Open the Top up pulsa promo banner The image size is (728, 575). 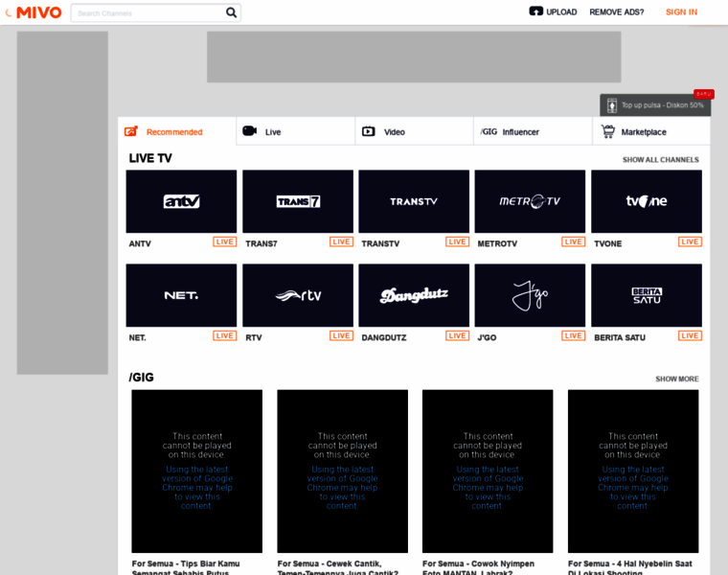pos(655,105)
